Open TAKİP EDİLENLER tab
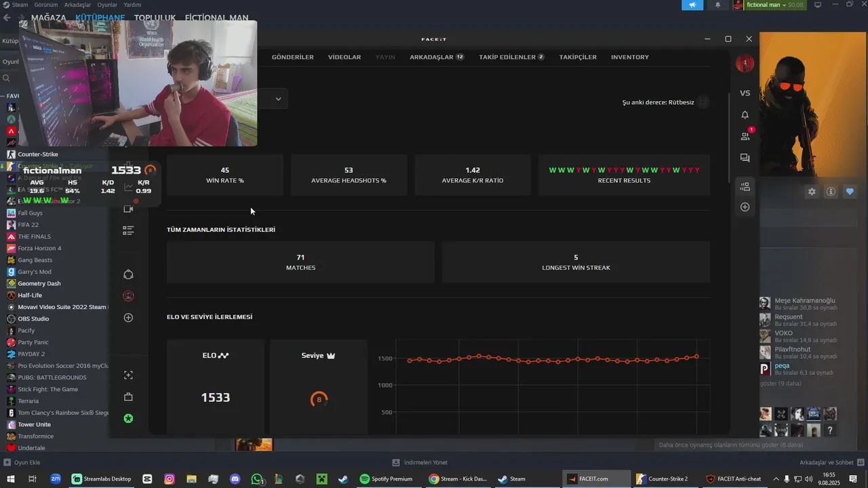Viewport: 868px width, 488px height. (x=511, y=57)
